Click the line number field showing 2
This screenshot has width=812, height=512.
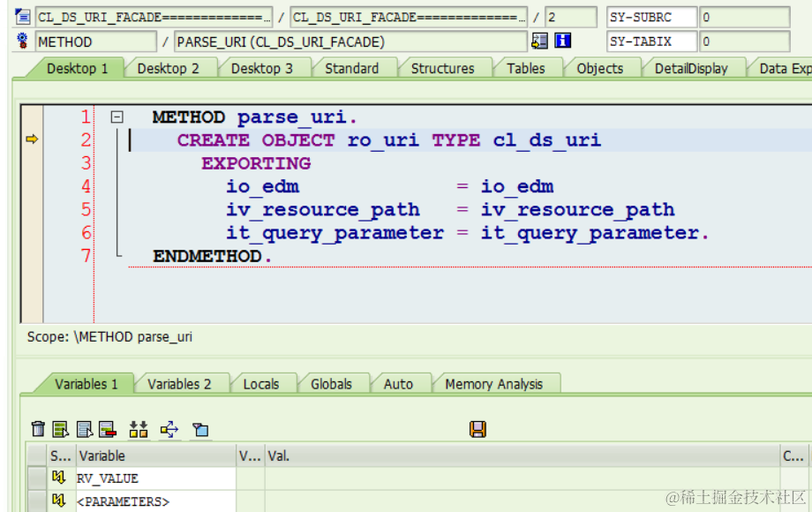point(571,17)
